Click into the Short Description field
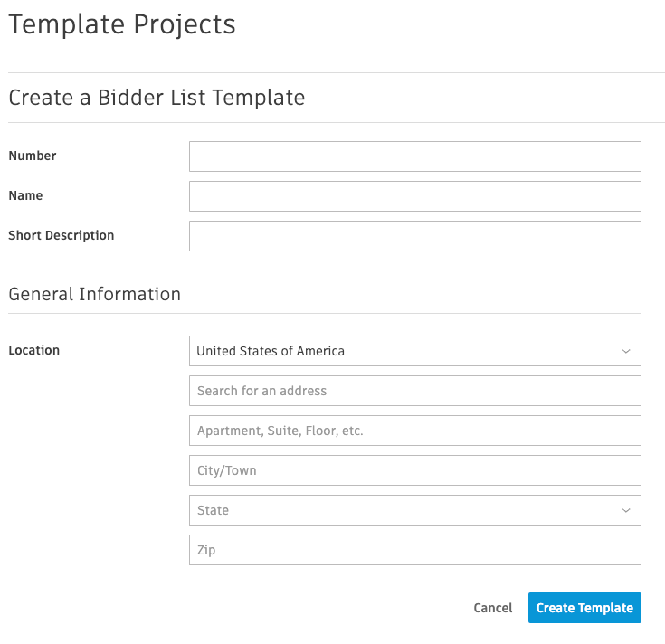The image size is (665, 644). 414,236
